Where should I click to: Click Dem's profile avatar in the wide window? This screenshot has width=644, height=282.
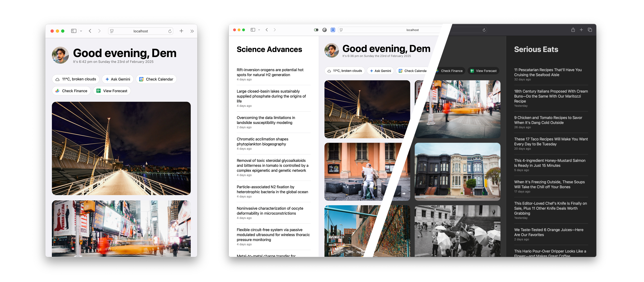(x=331, y=50)
